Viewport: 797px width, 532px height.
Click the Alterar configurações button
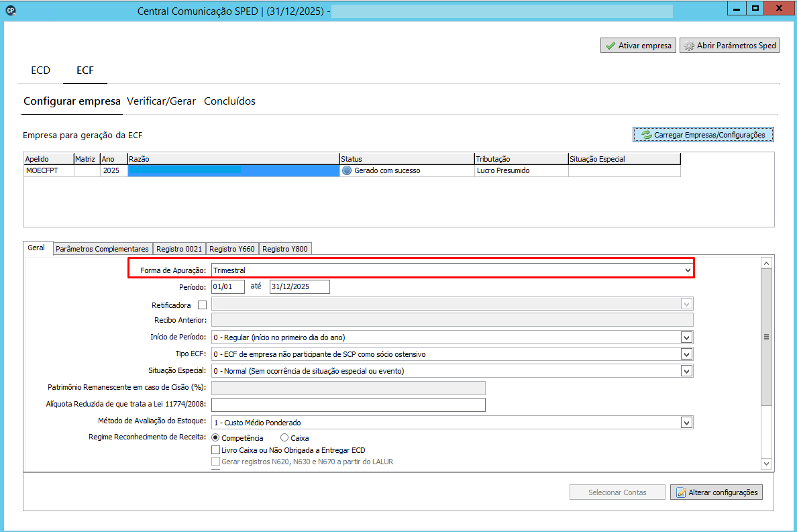[x=716, y=492]
